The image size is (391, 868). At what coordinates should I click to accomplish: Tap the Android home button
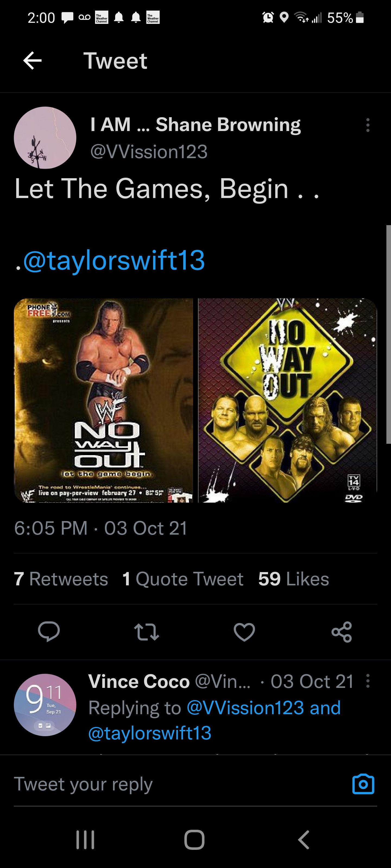[x=194, y=839]
